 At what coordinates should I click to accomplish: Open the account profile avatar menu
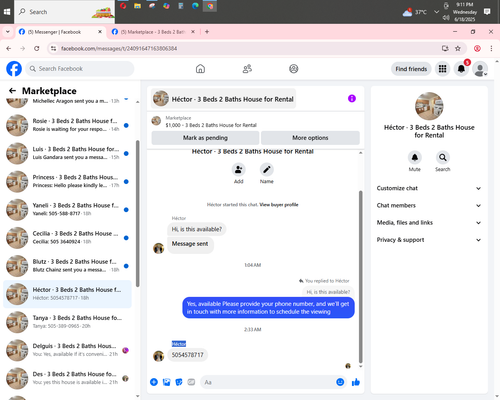coord(480,69)
